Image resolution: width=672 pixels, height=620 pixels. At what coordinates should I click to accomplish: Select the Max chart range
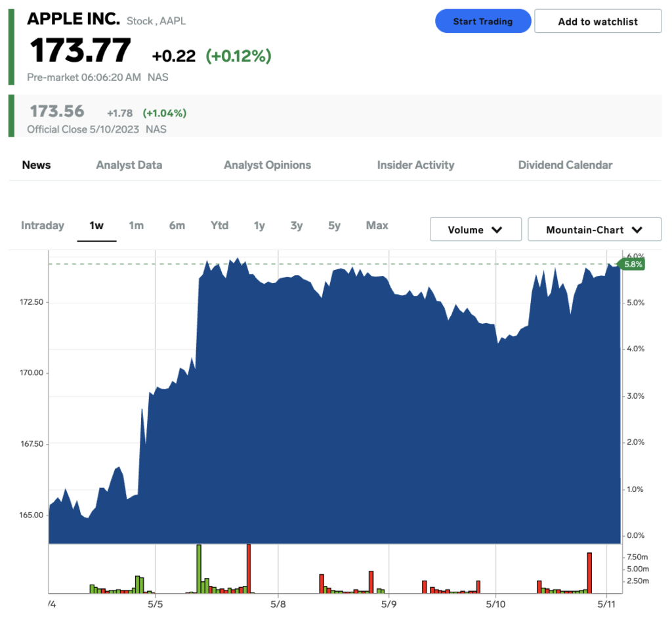pos(377,225)
